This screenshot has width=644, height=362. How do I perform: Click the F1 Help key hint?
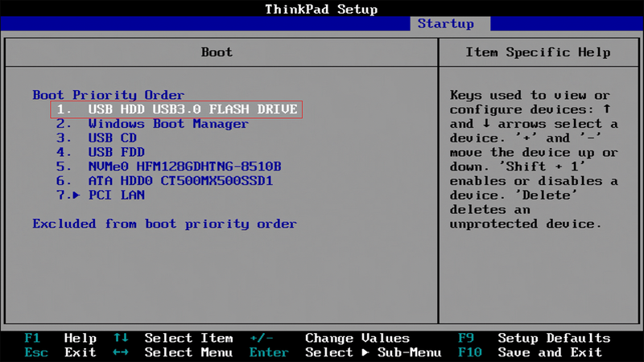click(x=60, y=338)
